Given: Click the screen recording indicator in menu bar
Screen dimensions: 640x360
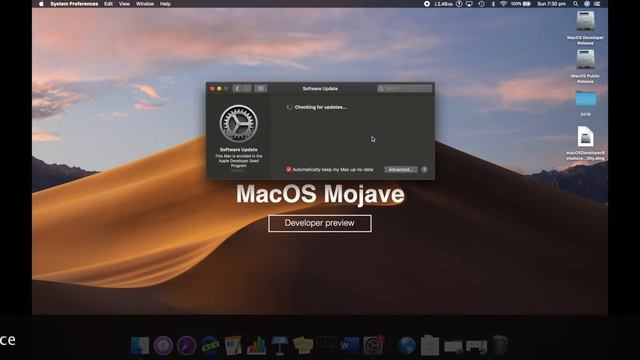Looking at the screenshot, I should [427, 4].
